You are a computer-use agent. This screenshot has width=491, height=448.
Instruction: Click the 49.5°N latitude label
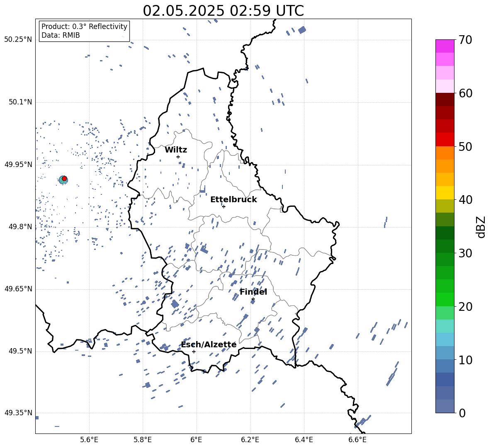[x=20, y=351]
